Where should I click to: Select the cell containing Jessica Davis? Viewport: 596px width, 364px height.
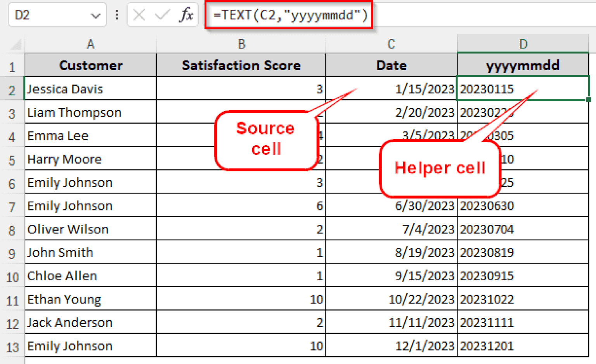click(x=90, y=89)
